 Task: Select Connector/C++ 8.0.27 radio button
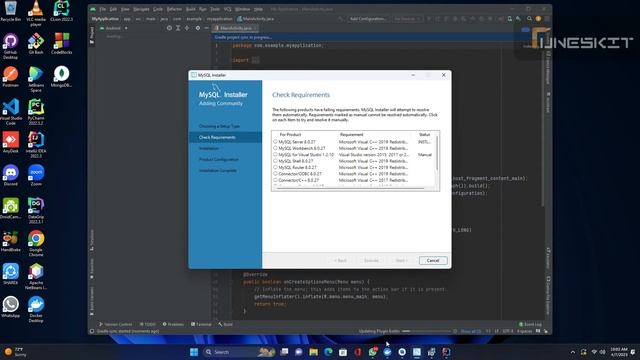(x=275, y=180)
